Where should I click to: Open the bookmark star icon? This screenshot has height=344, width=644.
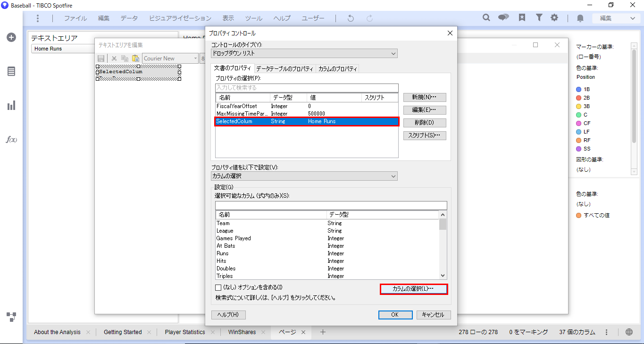pyautogui.click(x=522, y=18)
